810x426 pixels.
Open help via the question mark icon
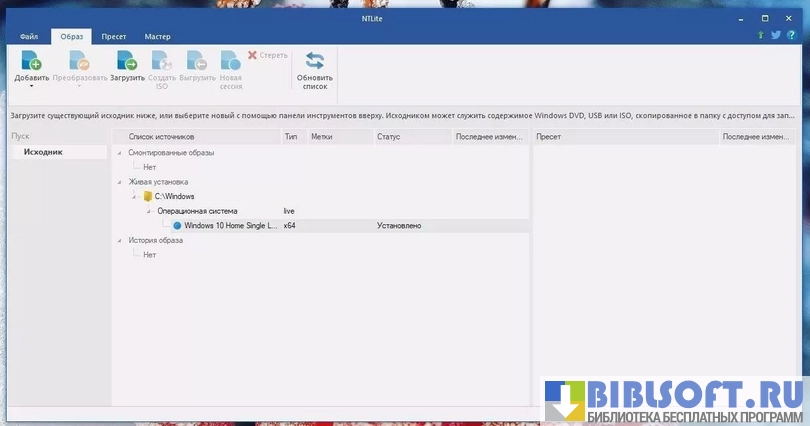[791, 35]
